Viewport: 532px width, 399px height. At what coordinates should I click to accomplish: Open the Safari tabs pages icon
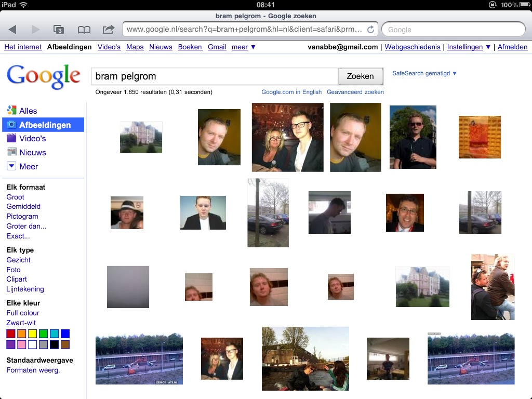[x=59, y=30]
